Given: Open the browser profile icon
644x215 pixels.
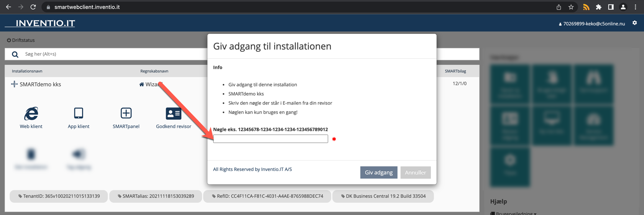Looking at the screenshot, I should point(623,7).
